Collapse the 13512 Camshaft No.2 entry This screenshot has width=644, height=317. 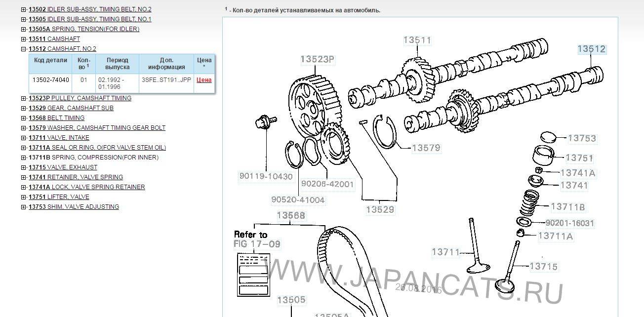[24, 49]
